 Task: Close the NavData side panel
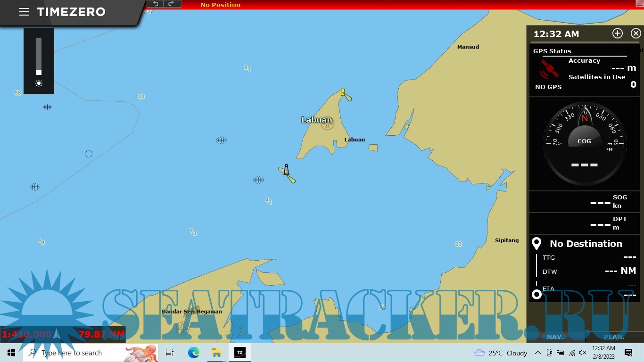click(x=636, y=33)
